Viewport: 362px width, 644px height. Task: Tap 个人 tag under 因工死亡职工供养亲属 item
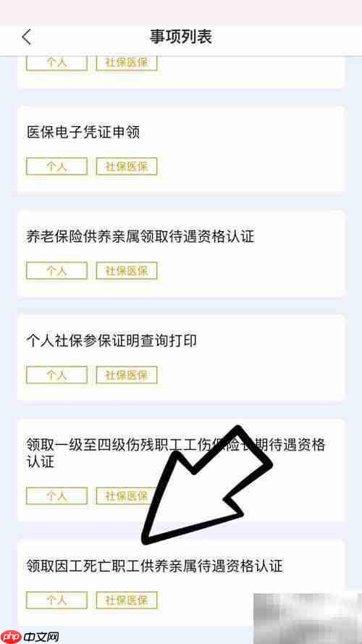click(56, 600)
